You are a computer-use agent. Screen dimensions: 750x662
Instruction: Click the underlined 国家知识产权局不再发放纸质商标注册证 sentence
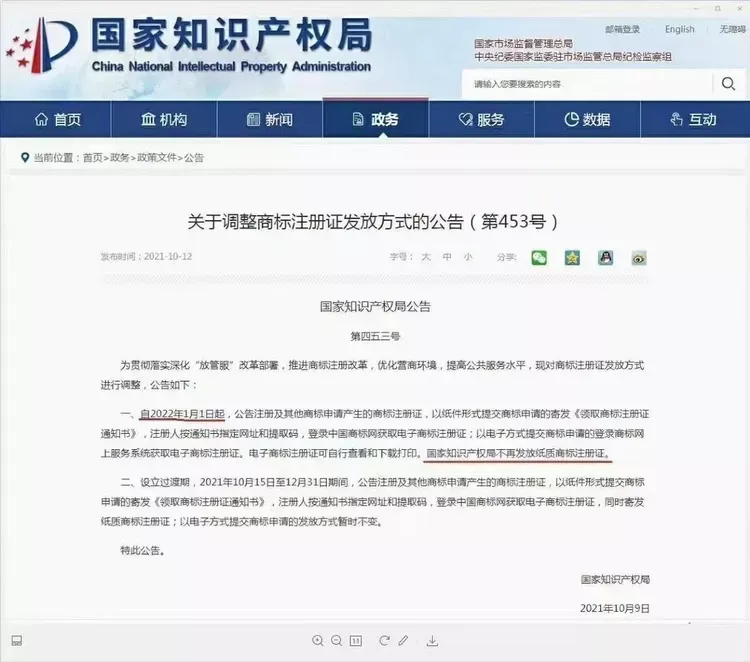tap(518, 453)
